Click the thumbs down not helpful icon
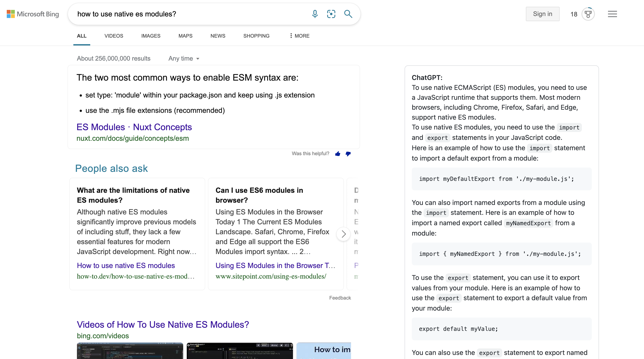Image resolution: width=644 pixels, height=359 pixels. click(x=348, y=153)
